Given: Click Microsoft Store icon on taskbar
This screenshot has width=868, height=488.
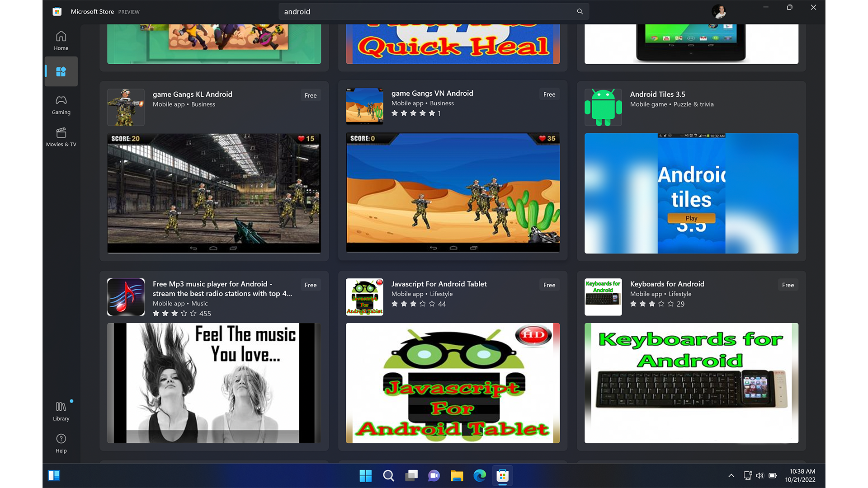Looking at the screenshot, I should tap(503, 476).
